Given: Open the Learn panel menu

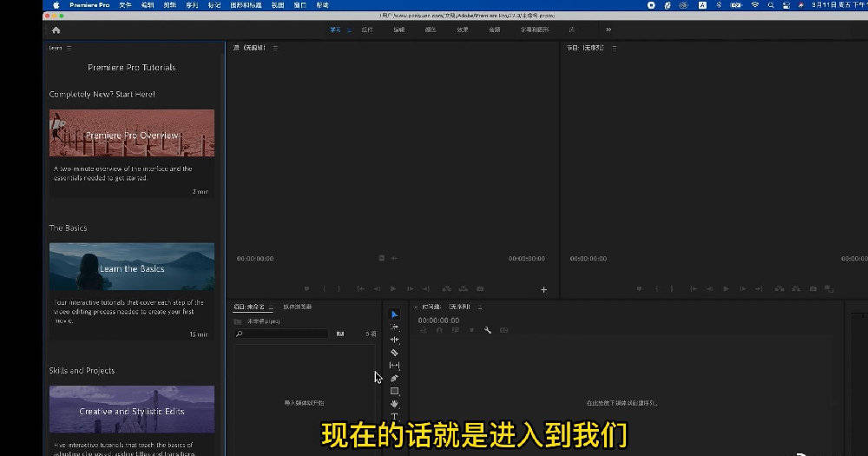Looking at the screenshot, I should (x=69, y=48).
